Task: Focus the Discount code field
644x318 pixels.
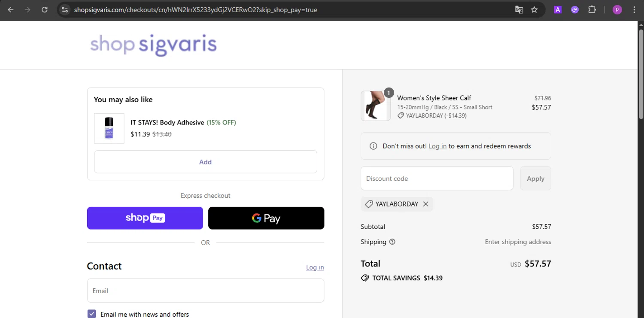Action: [437, 179]
